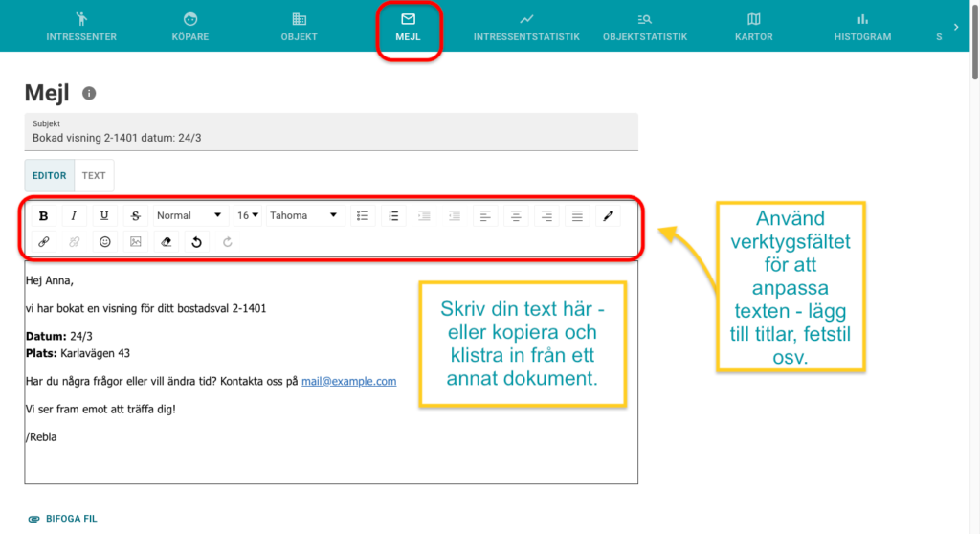Undo the last edit
The width and height of the screenshot is (980, 534).
pyautogui.click(x=196, y=242)
